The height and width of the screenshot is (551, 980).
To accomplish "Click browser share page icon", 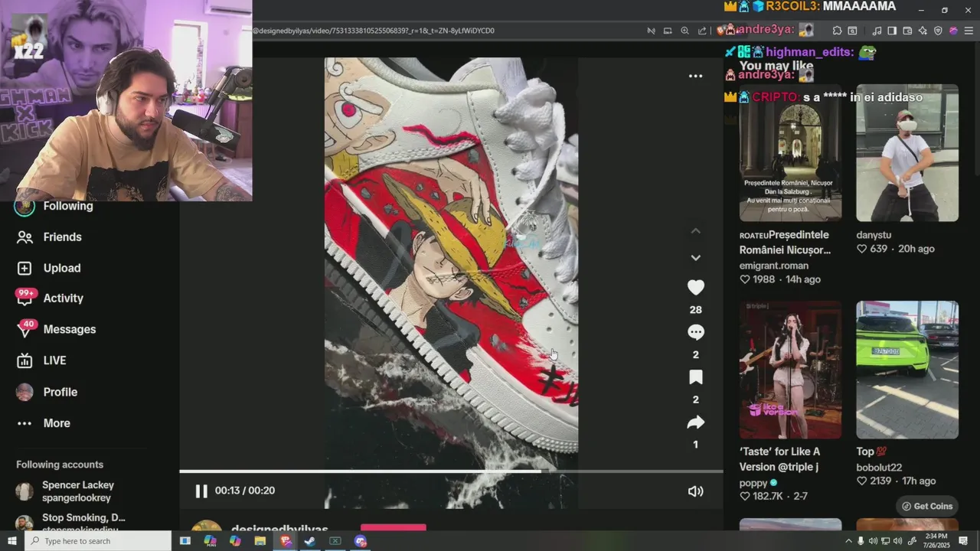I will click(x=702, y=31).
